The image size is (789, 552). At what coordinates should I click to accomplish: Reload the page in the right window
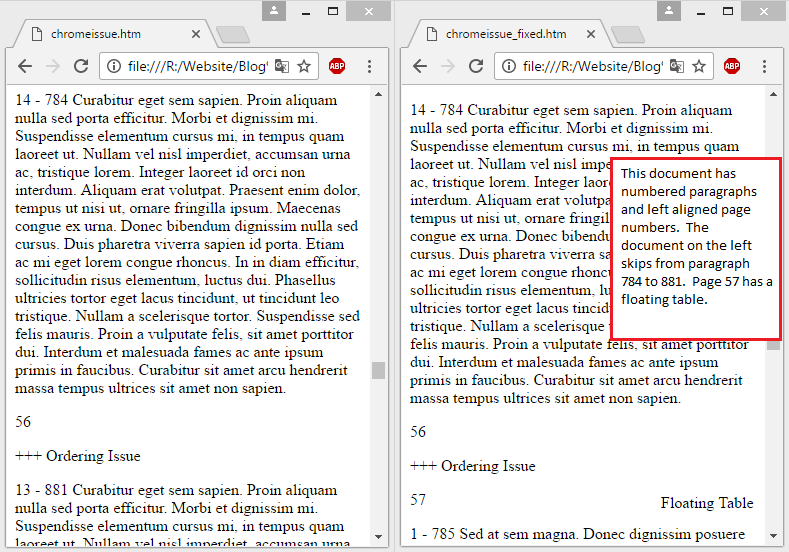(476, 66)
